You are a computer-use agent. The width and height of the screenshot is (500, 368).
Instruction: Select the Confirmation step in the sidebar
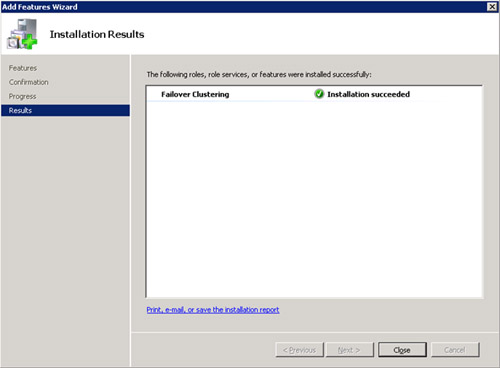tap(29, 82)
